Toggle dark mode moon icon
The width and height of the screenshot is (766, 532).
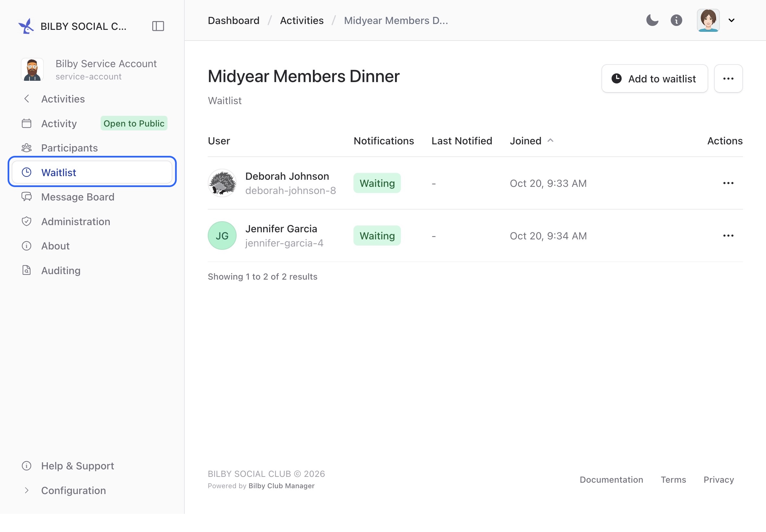(652, 20)
